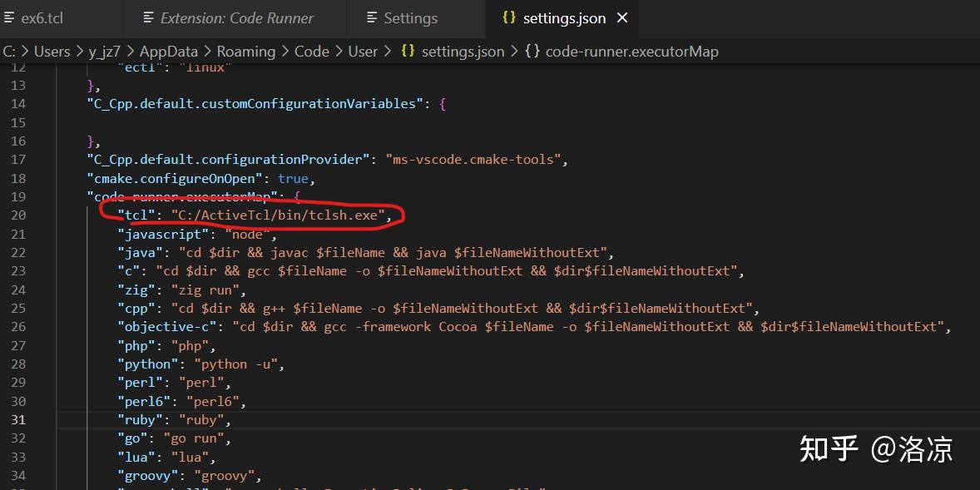Screen dimensions: 980x490
Task: Close the settings.json tab
Action: [x=623, y=17]
